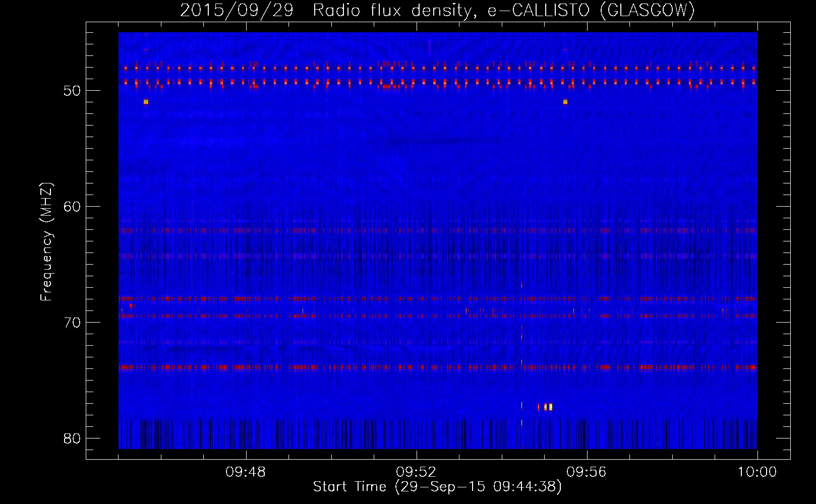Click the 10:00 time tick label
The height and width of the screenshot is (504, 816).
coord(757,472)
